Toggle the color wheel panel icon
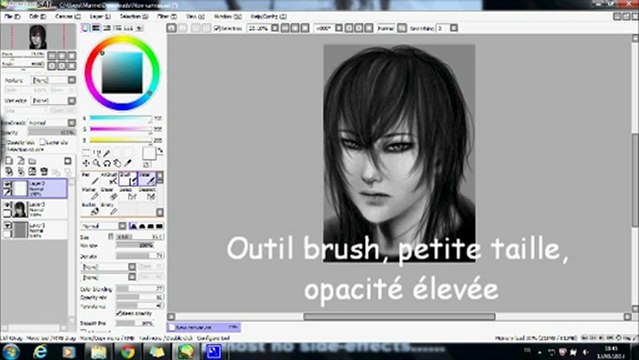The width and height of the screenshot is (639, 360). point(85,28)
